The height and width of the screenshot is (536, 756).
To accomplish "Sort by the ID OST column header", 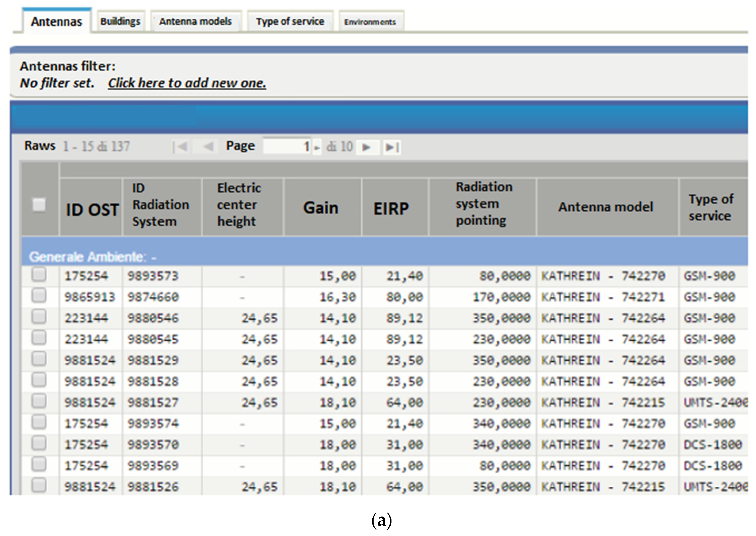I will coord(92,209).
